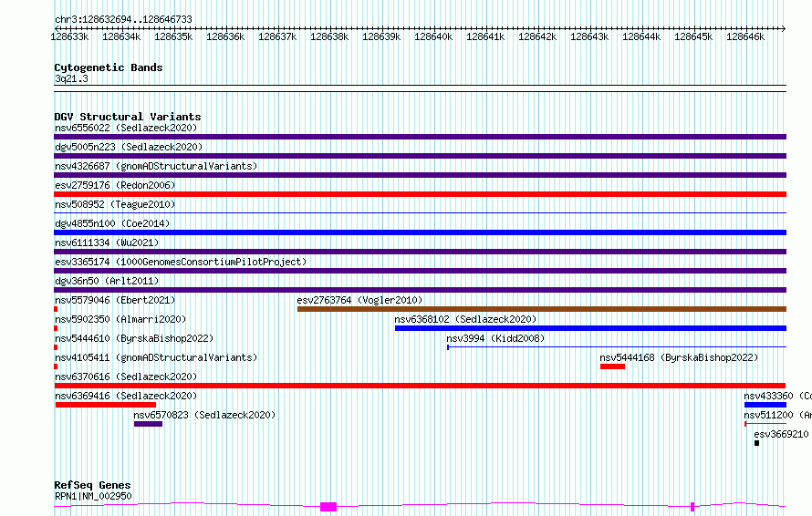
Task: Click the small magenta RPN1 exon near 128645k
Action: click(x=692, y=507)
